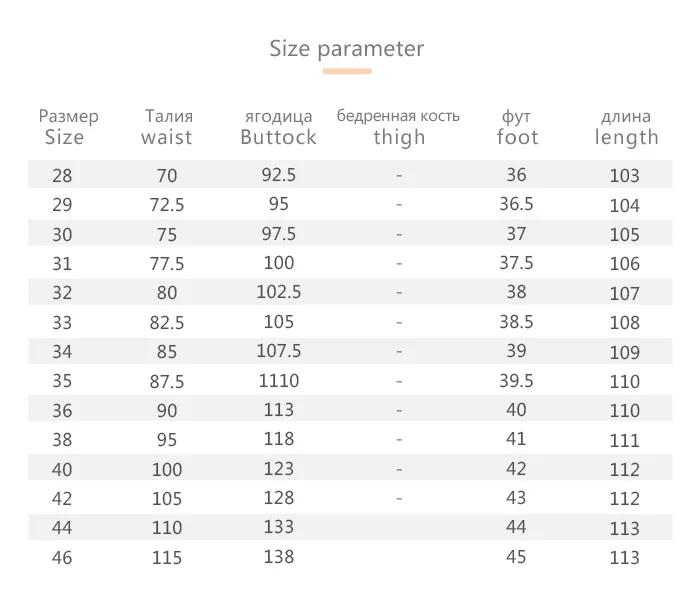Click the бедренная кость label
Image resolution: width=700 pixels, height=589 pixels.
[398, 116]
